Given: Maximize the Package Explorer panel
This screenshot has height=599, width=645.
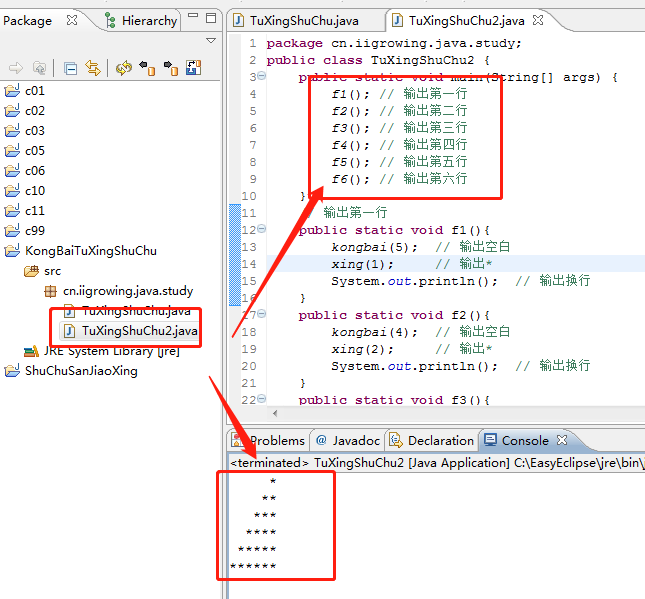Looking at the screenshot, I should (x=211, y=18).
